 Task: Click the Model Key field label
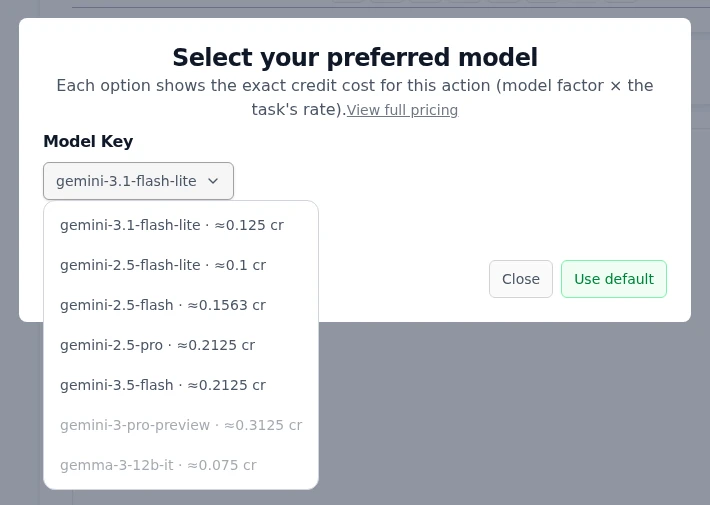(x=88, y=141)
